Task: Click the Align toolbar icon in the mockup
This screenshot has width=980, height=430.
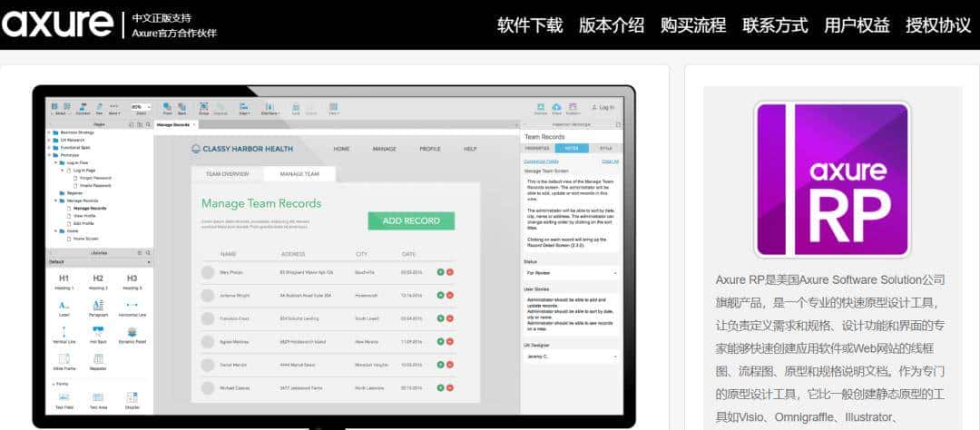Action: [x=244, y=108]
